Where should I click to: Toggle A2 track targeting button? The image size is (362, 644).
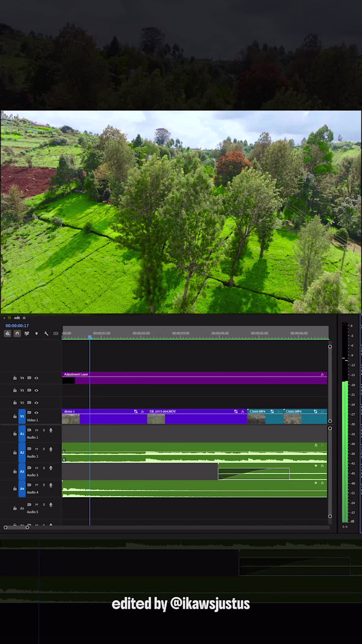(22, 452)
